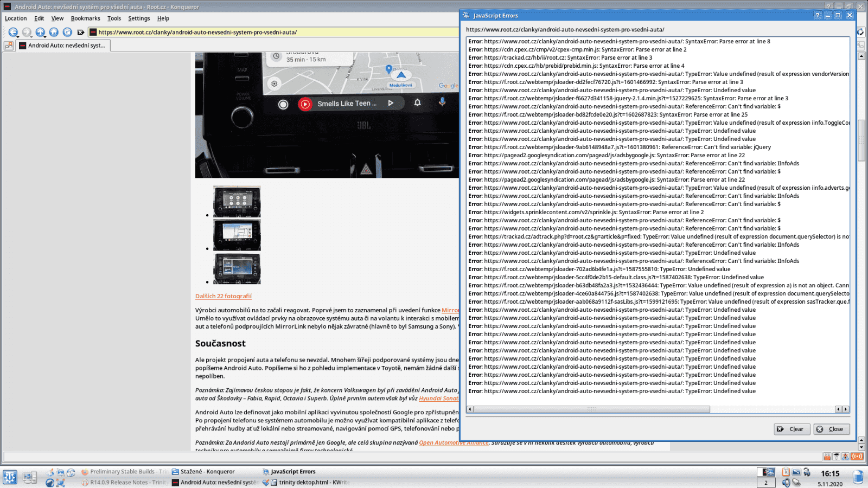Reload the page with the Reload icon

(67, 32)
